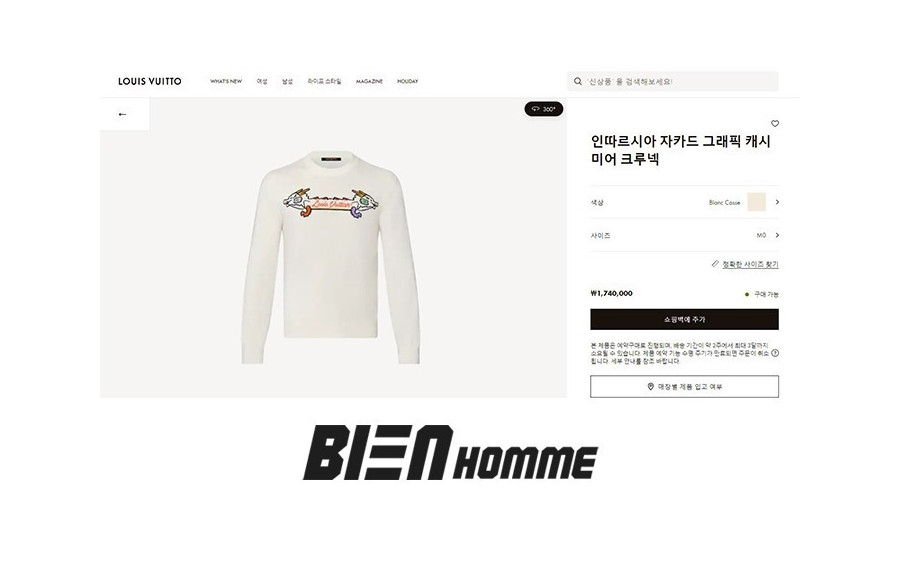Click the in-store availability button
Screen dimensions: 900x572
point(684,387)
